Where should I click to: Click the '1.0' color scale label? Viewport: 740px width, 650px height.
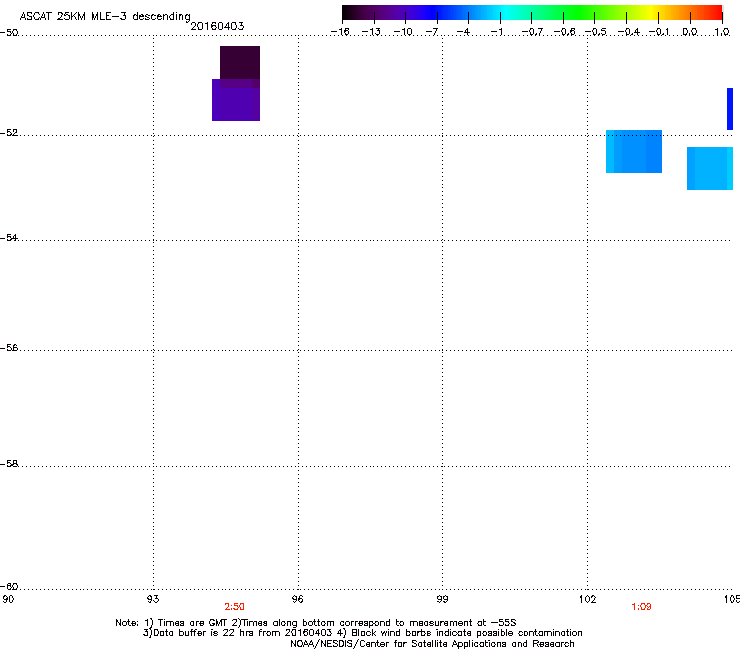pos(722,32)
